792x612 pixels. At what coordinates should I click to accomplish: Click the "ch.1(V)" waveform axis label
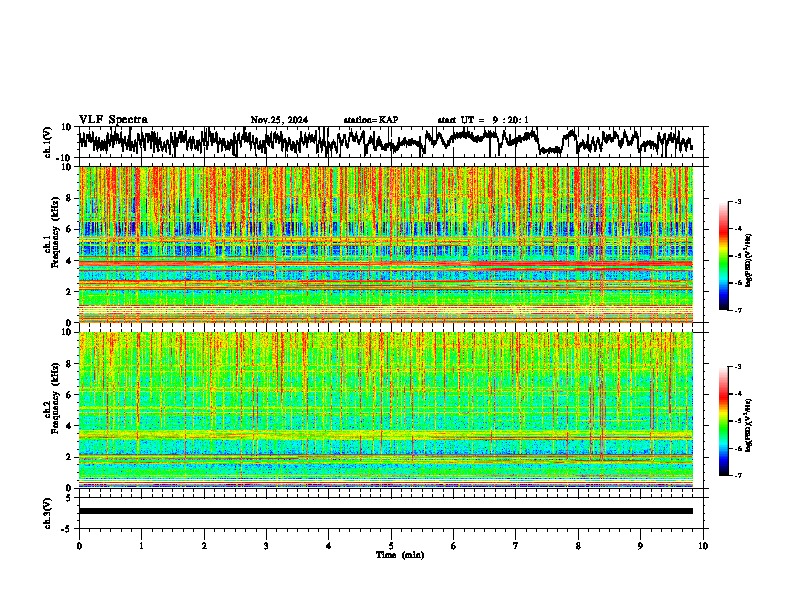coord(48,142)
